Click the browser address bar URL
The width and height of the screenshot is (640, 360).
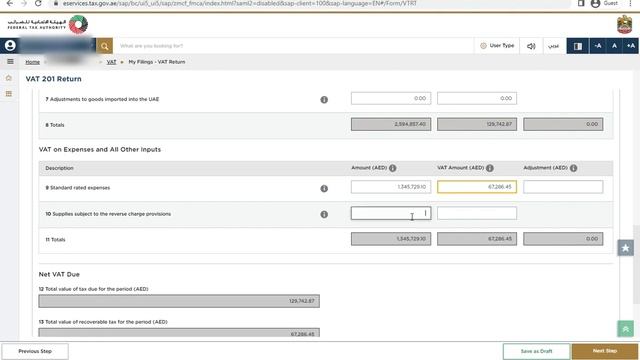click(240, 3)
